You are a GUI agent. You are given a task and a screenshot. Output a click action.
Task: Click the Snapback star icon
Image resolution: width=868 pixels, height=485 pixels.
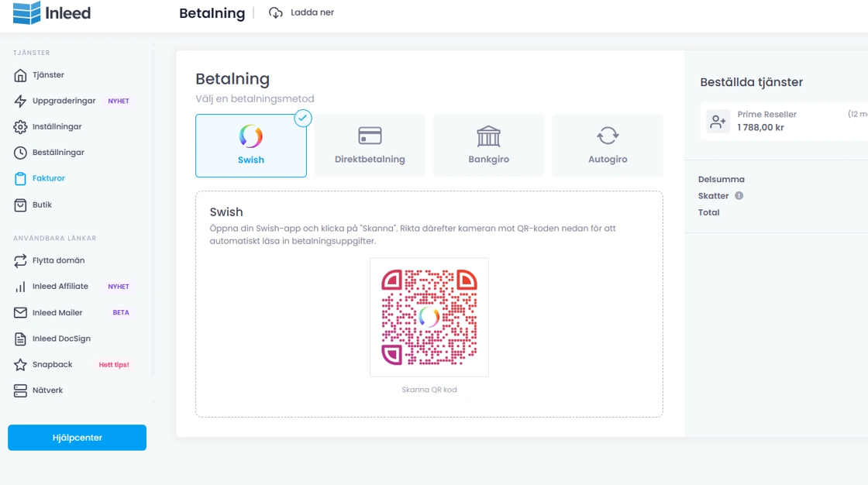(20, 365)
